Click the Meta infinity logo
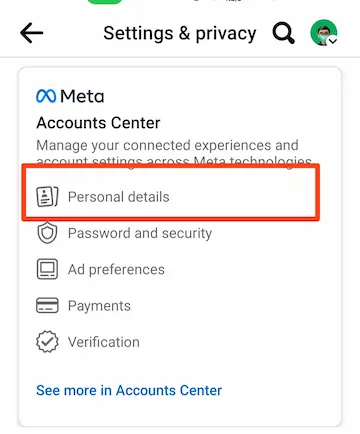The image size is (360, 434). coord(46,96)
